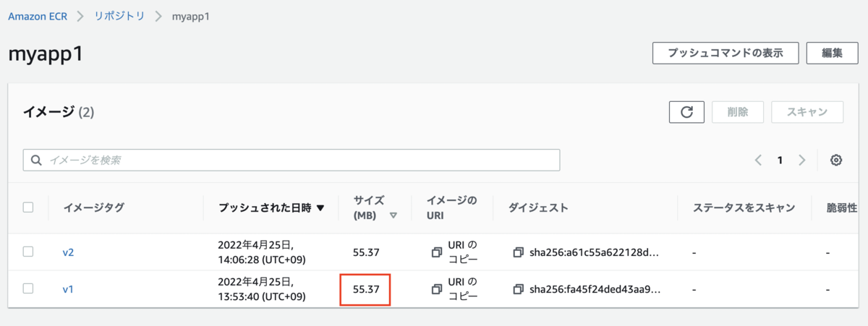Click the 編集 button
The width and height of the screenshot is (868, 326).
[832, 53]
